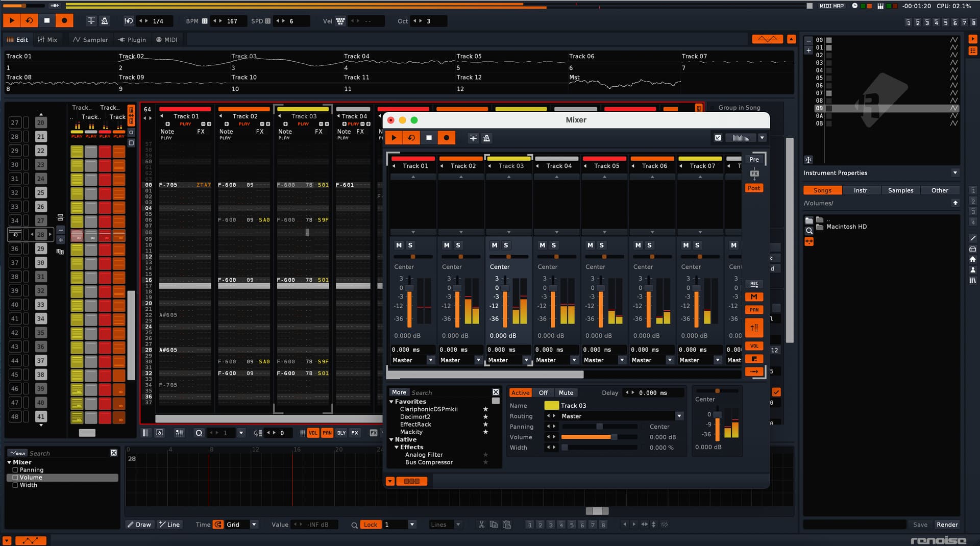Screen dimensions: 980x546
Task: Click the Mixer window metronome icon
Action: coord(486,138)
